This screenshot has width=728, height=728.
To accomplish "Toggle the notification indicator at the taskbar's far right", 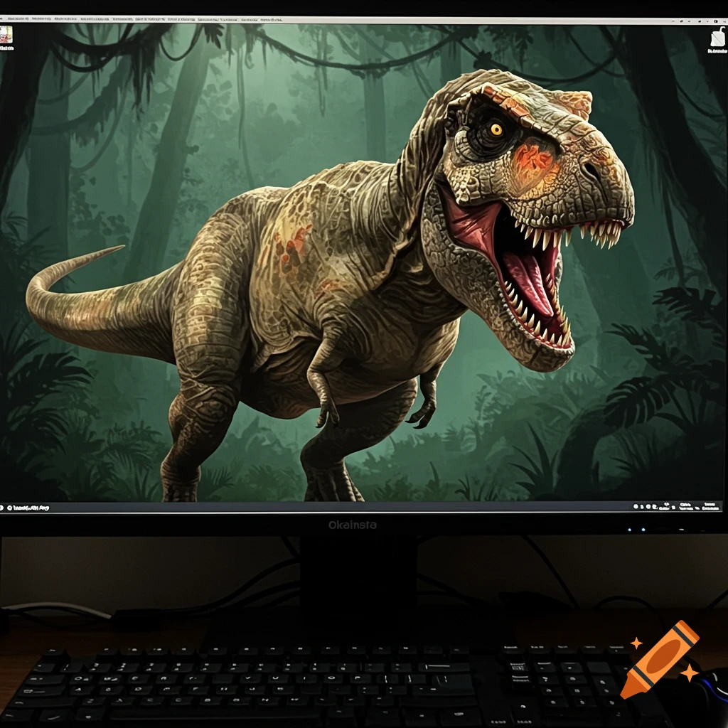I will click(710, 506).
